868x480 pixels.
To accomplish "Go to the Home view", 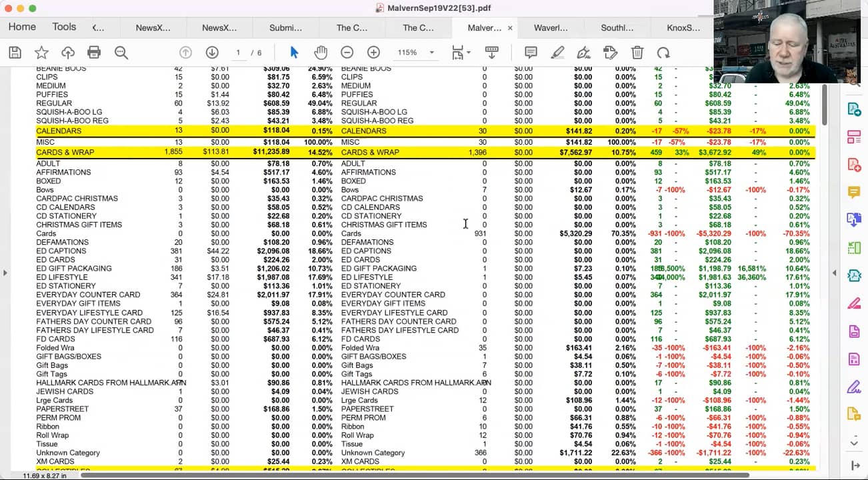I will (x=22, y=27).
